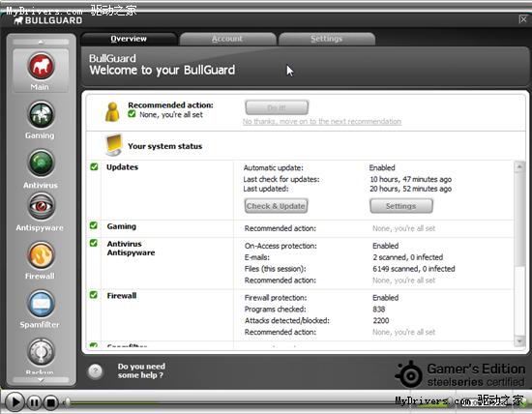Switch to the Settings tab

click(327, 39)
